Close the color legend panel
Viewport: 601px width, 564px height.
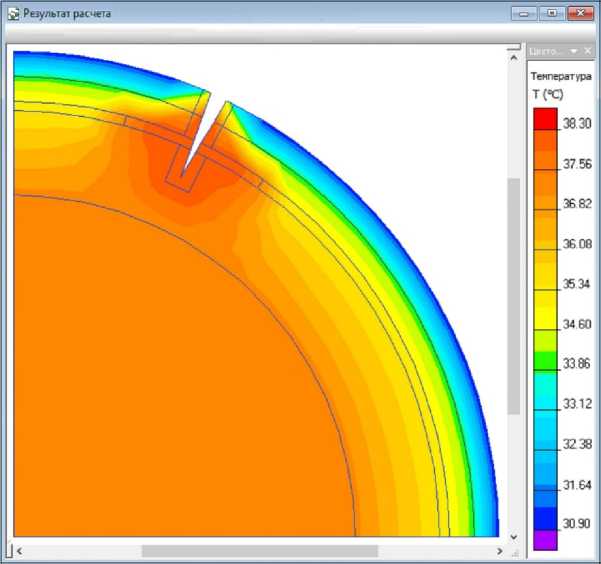pyautogui.click(x=588, y=51)
